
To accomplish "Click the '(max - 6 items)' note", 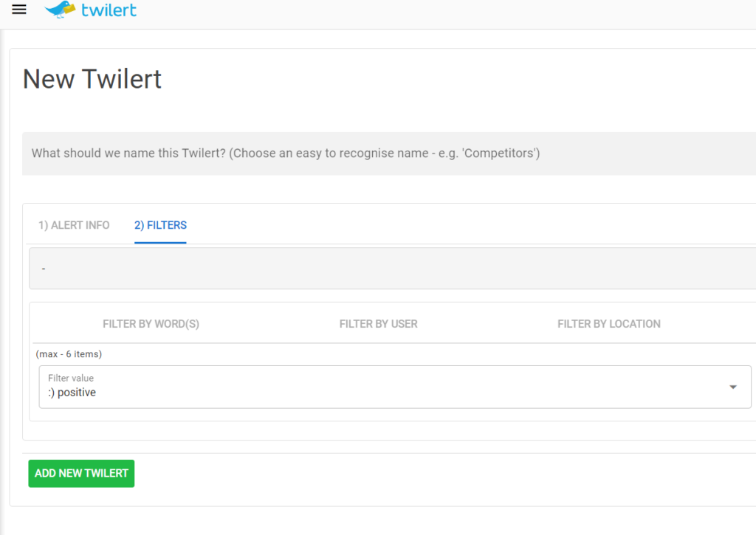I will (x=69, y=354).
